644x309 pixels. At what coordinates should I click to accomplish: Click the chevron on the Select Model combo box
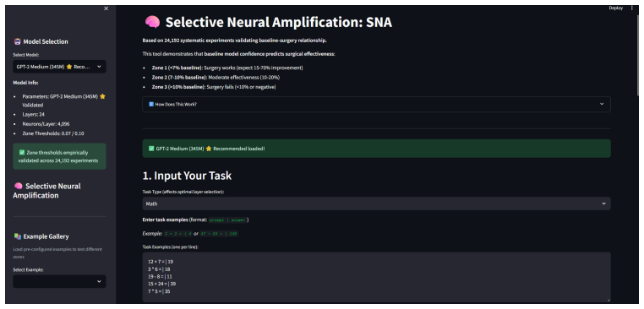99,67
